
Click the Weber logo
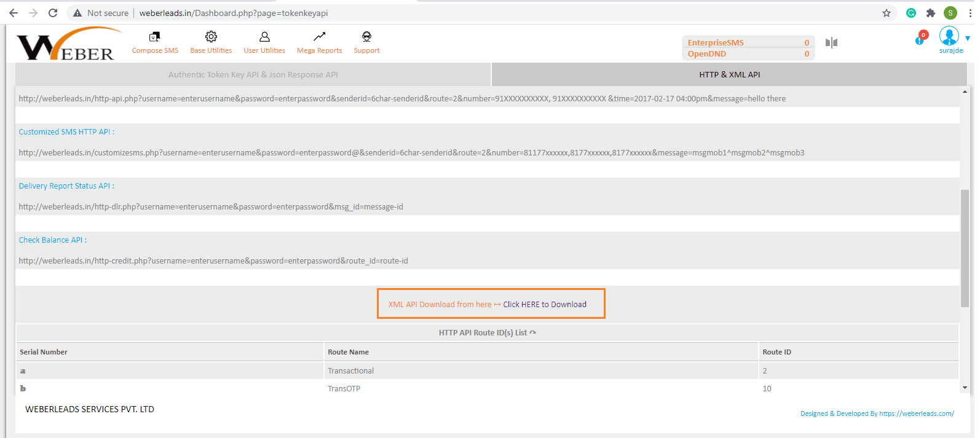pyautogui.click(x=66, y=44)
